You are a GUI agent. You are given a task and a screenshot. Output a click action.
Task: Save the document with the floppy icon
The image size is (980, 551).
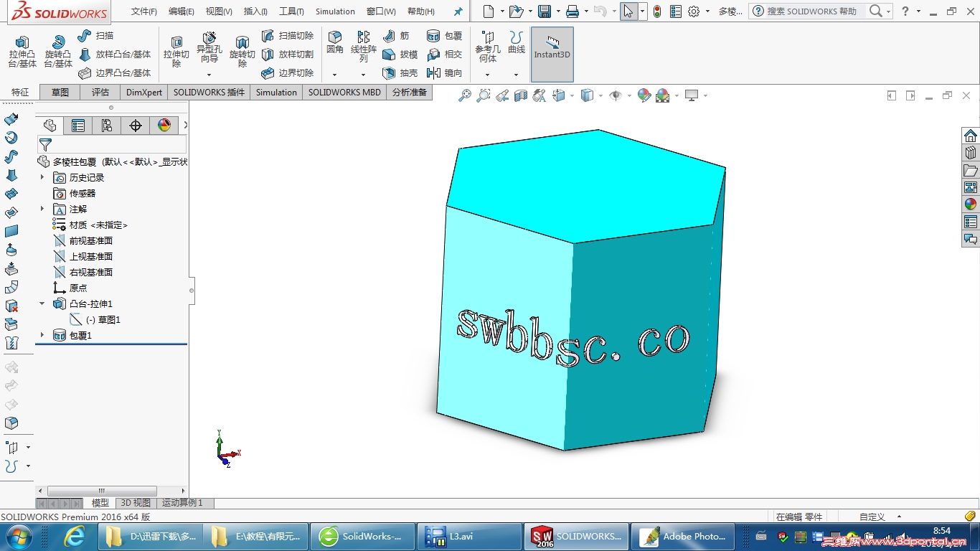[545, 11]
